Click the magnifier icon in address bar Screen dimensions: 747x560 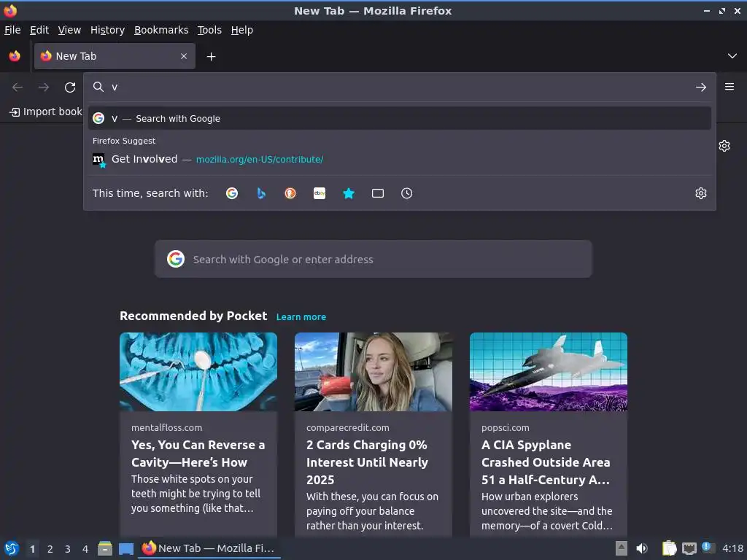point(98,87)
